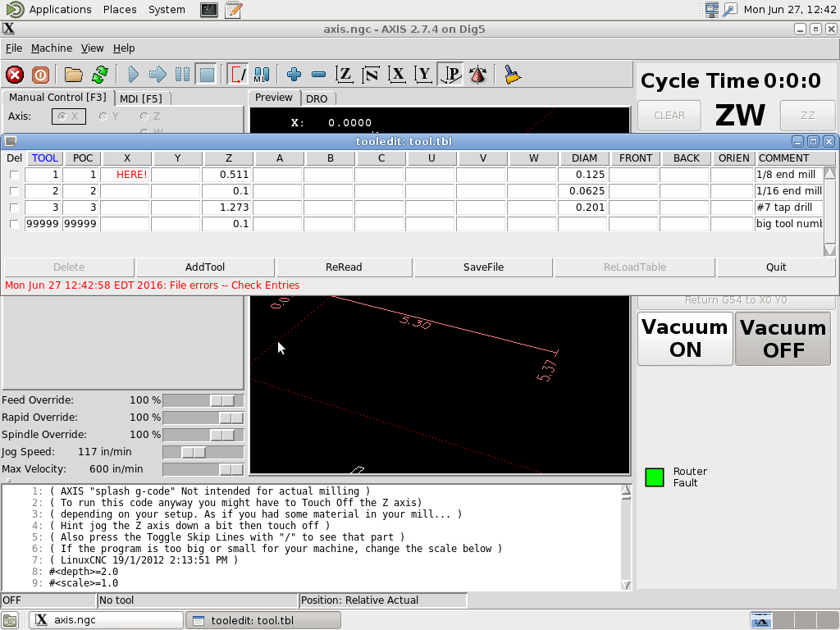840x630 pixels.
Task: Zoom out with the blue minus icon
Action: [x=319, y=75]
